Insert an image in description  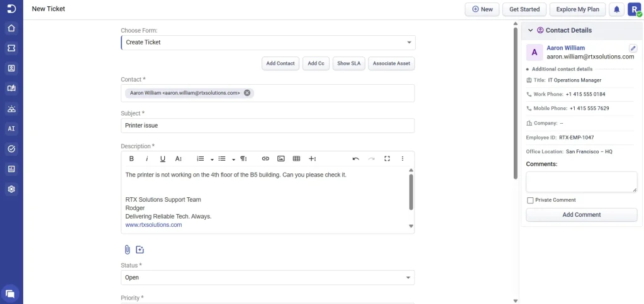point(281,159)
